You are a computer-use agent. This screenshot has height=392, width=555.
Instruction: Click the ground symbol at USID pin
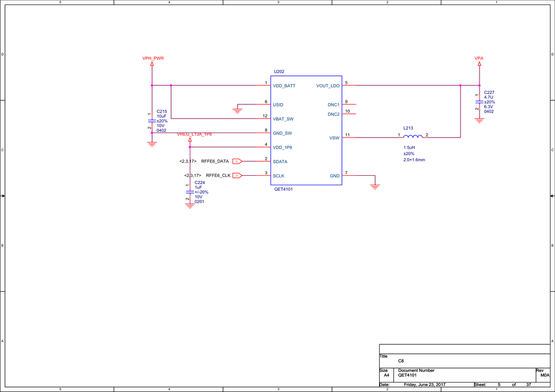coord(237,111)
